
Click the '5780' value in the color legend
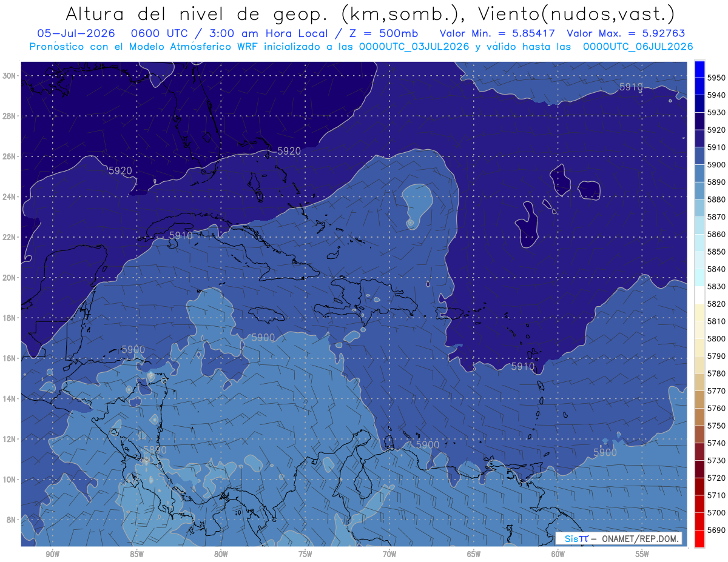717,373
